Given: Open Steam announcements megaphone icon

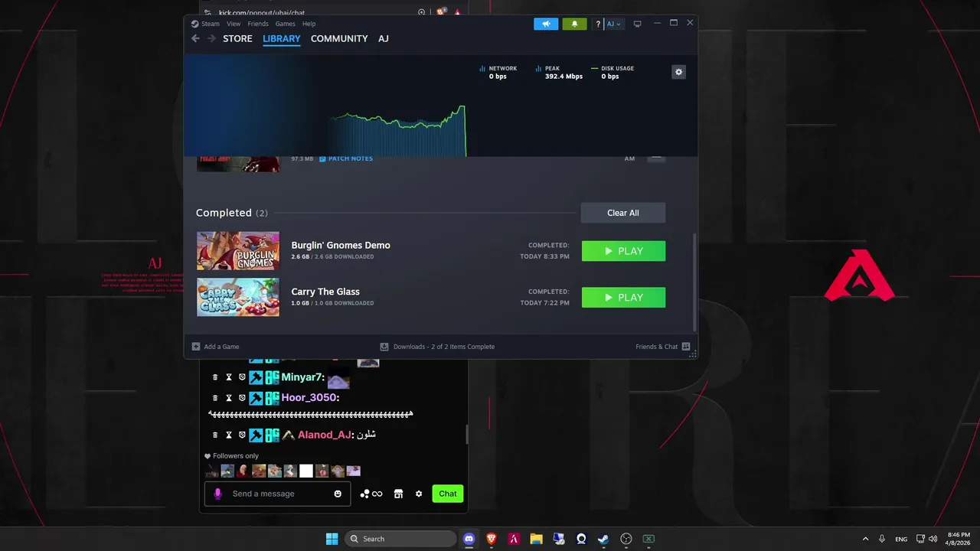Looking at the screenshot, I should pos(546,24).
